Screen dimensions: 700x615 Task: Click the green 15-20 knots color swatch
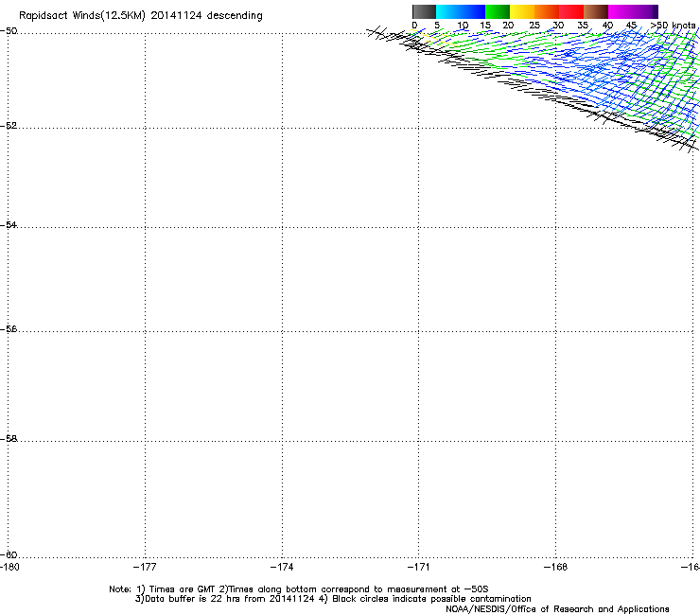point(498,11)
